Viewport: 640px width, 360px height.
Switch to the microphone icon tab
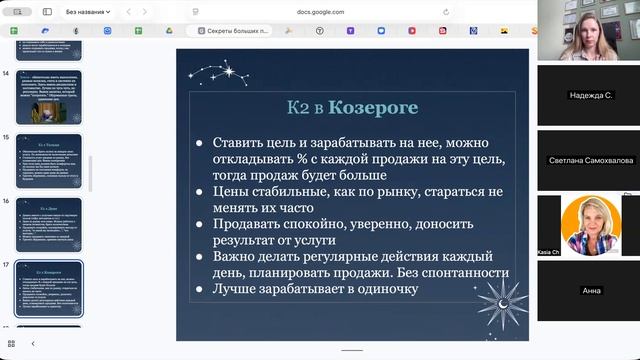[x=76, y=31]
